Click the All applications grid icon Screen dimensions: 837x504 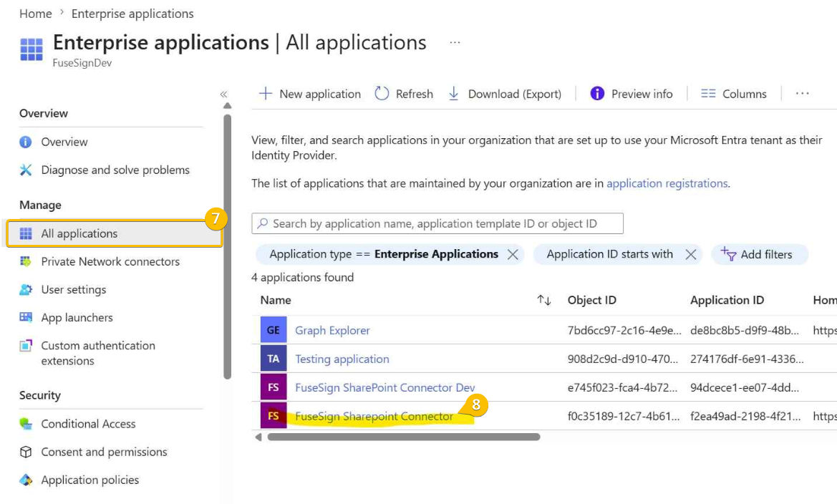(26, 233)
